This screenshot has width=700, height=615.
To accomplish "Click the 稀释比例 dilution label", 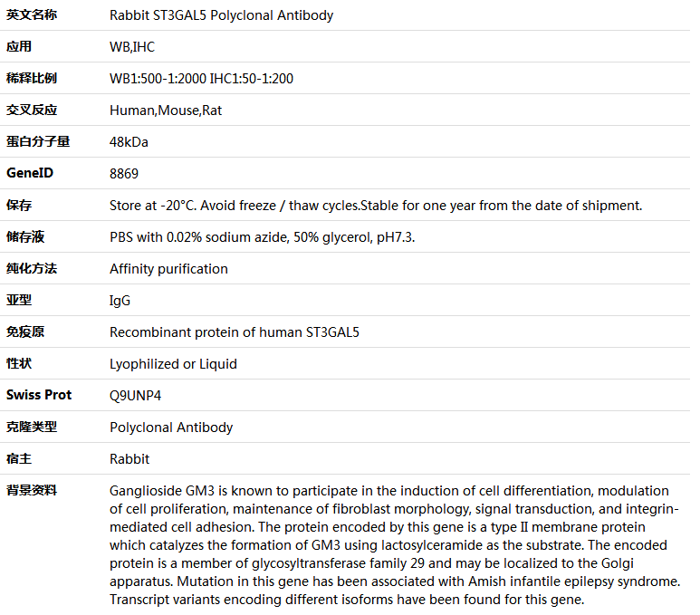I will coord(32,79).
